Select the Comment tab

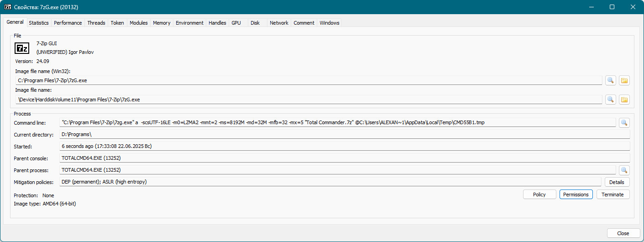pos(304,23)
